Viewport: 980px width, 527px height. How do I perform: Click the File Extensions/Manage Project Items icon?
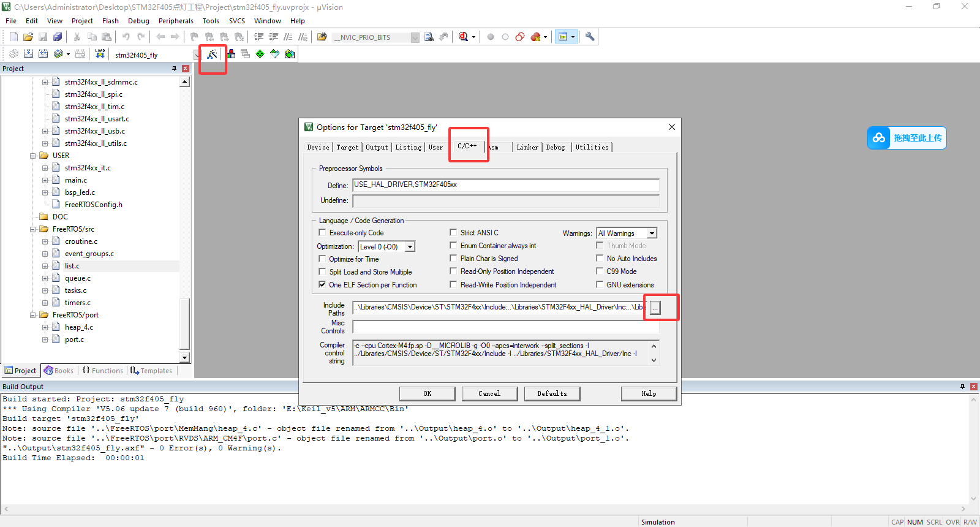coord(231,54)
